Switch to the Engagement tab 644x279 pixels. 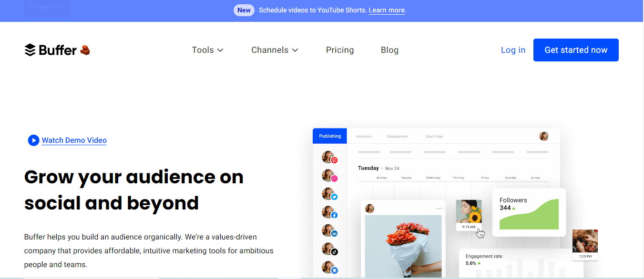pyautogui.click(x=398, y=137)
